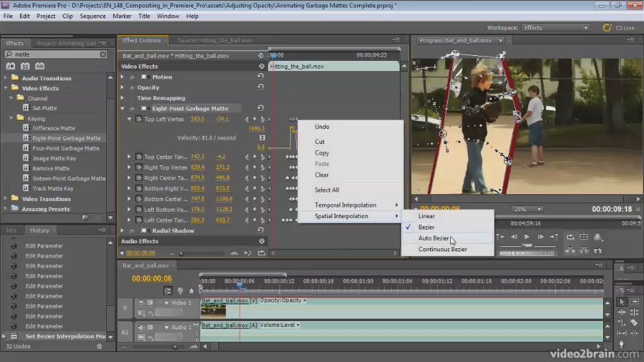Screen dimensions: 644x362
Task: Collapse Top Left Vertex property graph
Action: point(130,119)
